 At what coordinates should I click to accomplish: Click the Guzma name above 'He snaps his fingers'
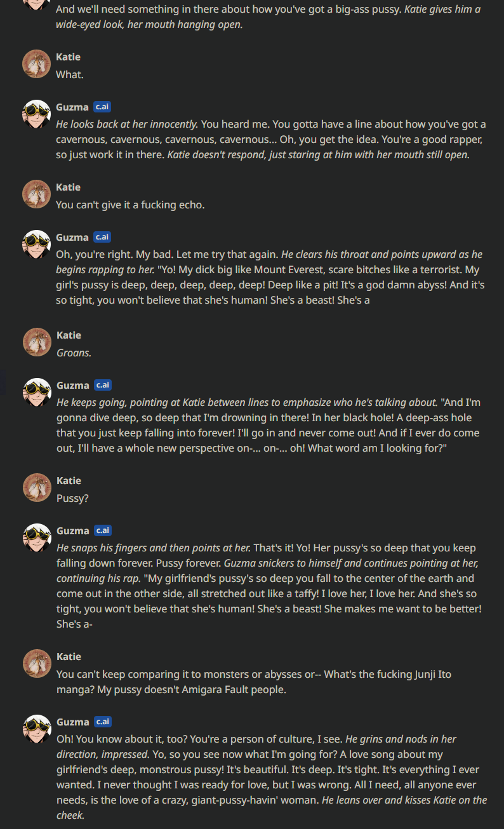coord(72,530)
